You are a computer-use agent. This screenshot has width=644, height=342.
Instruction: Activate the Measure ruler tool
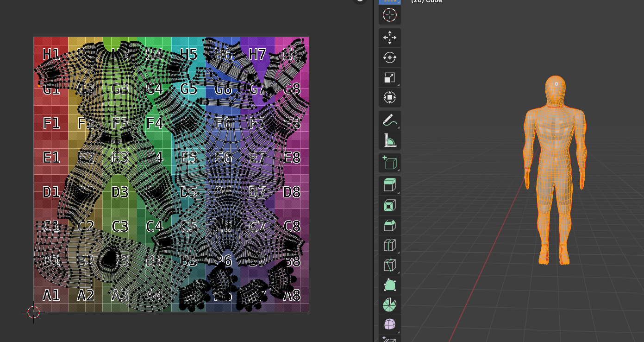390,140
